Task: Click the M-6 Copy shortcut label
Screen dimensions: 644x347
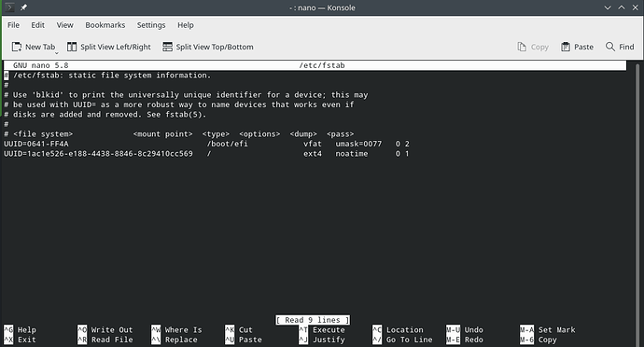Action: tap(539, 340)
